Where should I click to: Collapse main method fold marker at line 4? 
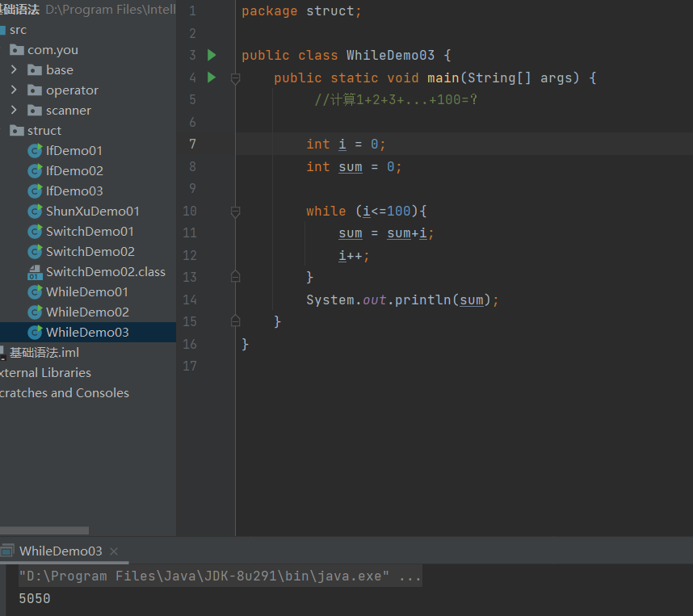coord(236,78)
